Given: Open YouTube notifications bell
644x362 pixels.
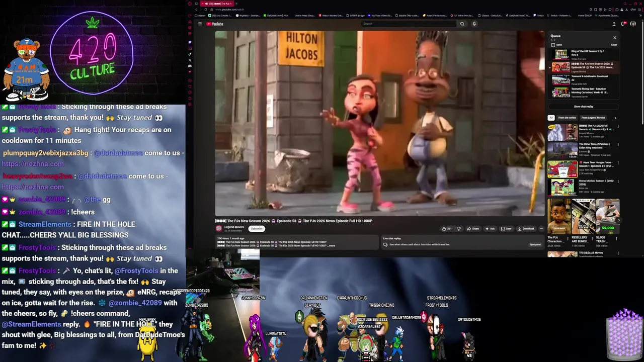Looking at the screenshot, I should 624,24.
